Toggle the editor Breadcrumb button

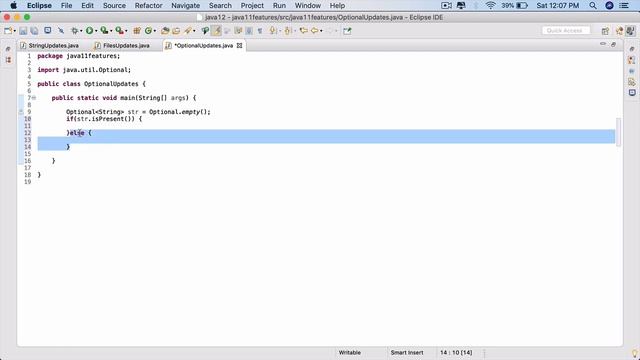tap(205, 31)
